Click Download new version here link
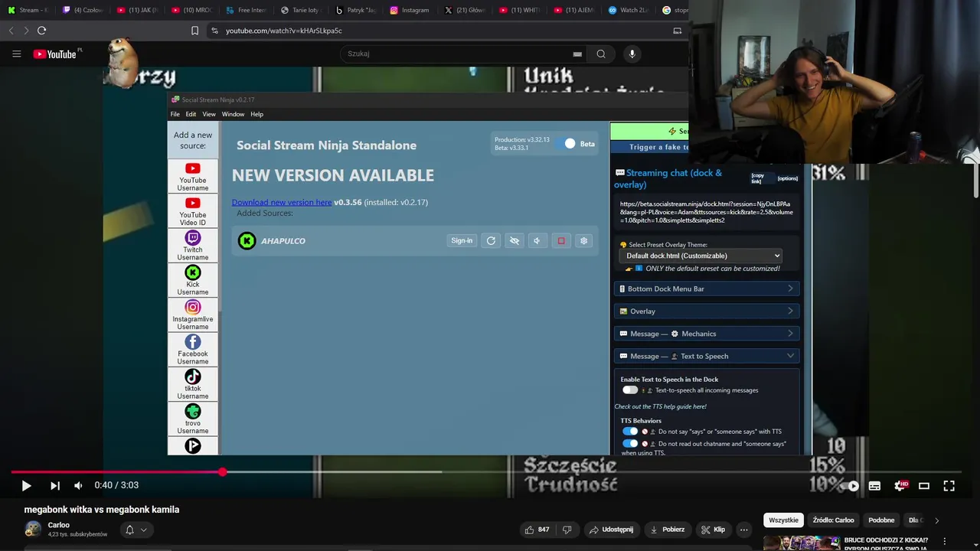 point(282,202)
